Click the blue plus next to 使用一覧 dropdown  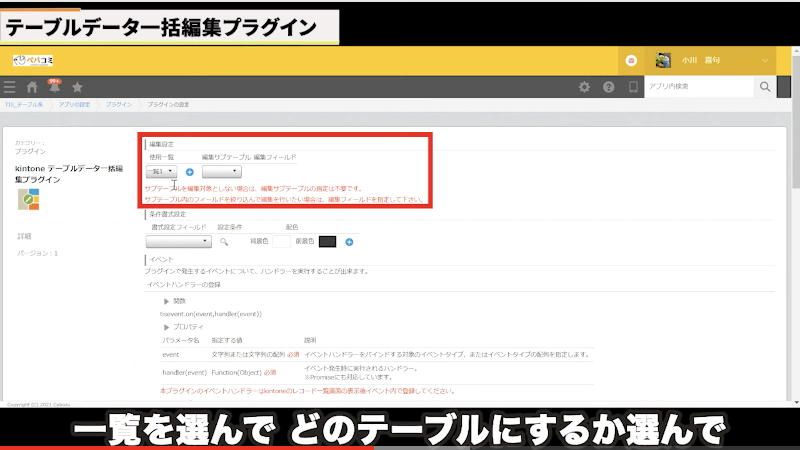pos(190,172)
